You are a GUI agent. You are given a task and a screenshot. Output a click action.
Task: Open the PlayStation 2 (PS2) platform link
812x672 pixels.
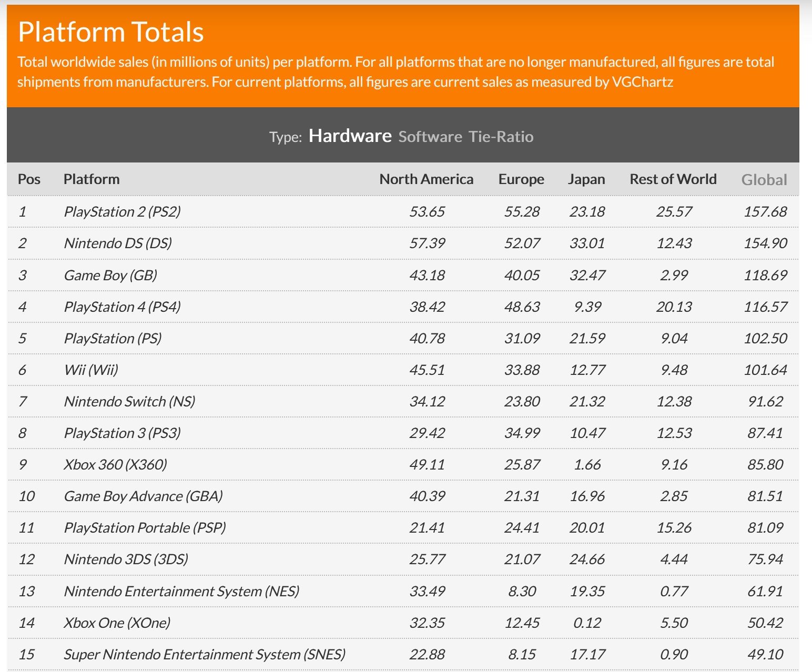[x=122, y=211]
